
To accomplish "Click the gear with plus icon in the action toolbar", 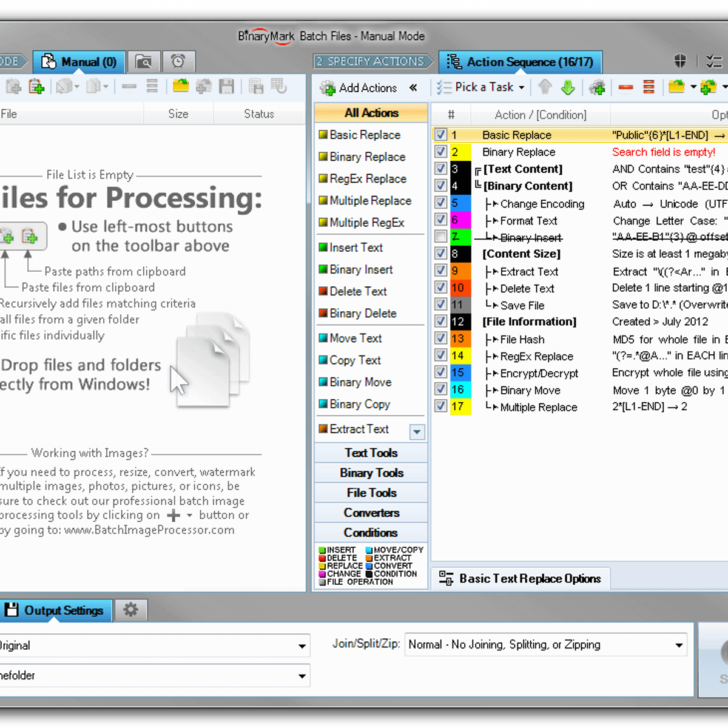I will [597, 87].
